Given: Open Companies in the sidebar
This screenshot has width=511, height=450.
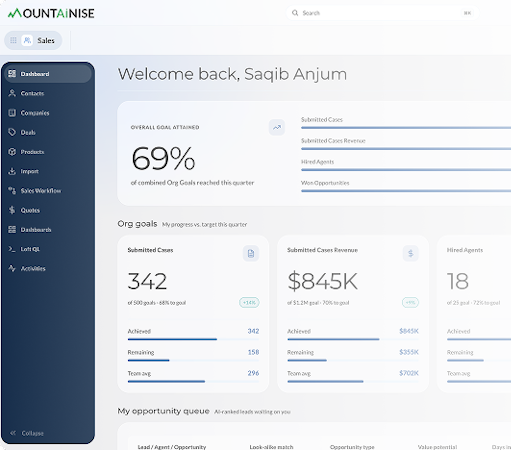Looking at the screenshot, I should 48,113.
